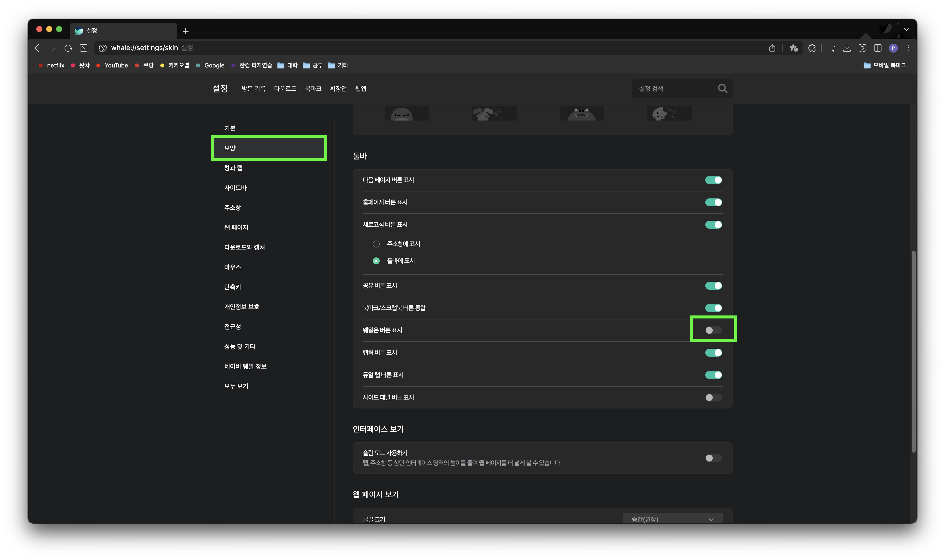Viewport: 945px width, 560px height.
Task: Open the 글꼴 크기 dropdown
Action: pos(673,519)
